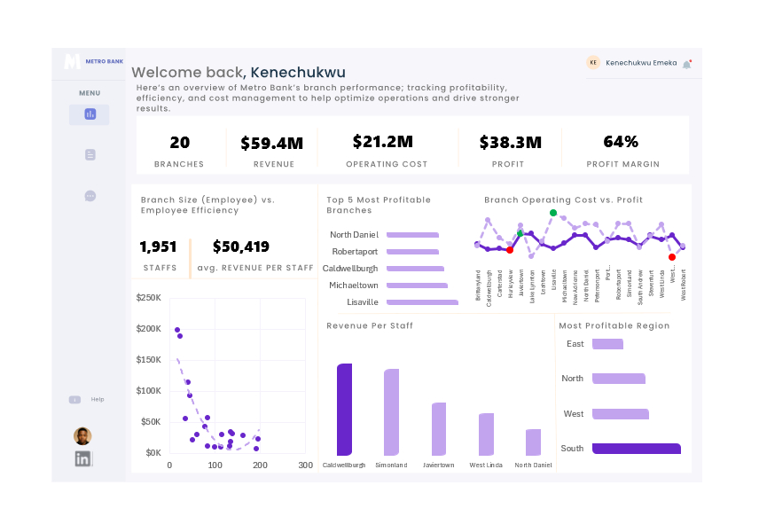Image resolution: width=759 pixels, height=532 pixels.
Task: Click the Lisaville profitability bar
Action: (x=422, y=302)
